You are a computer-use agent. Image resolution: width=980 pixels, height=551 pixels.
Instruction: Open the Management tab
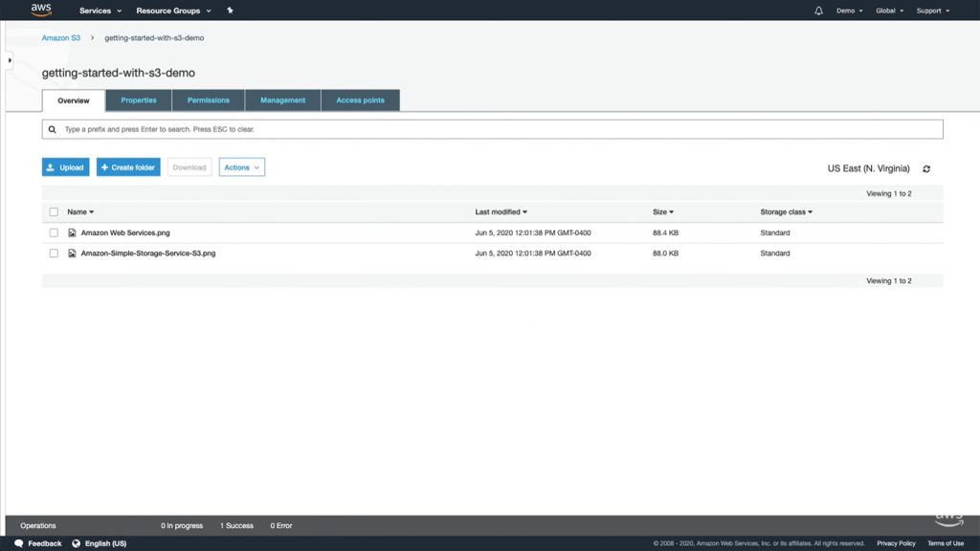[282, 99]
